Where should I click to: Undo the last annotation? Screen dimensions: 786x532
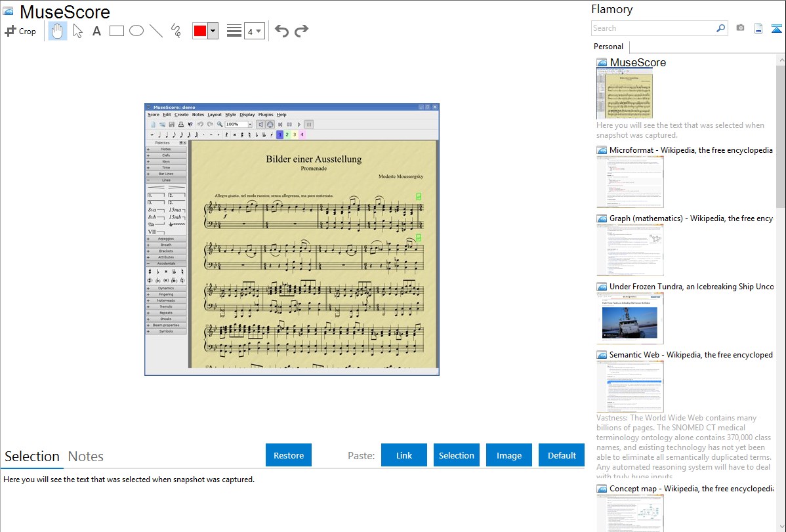(281, 31)
